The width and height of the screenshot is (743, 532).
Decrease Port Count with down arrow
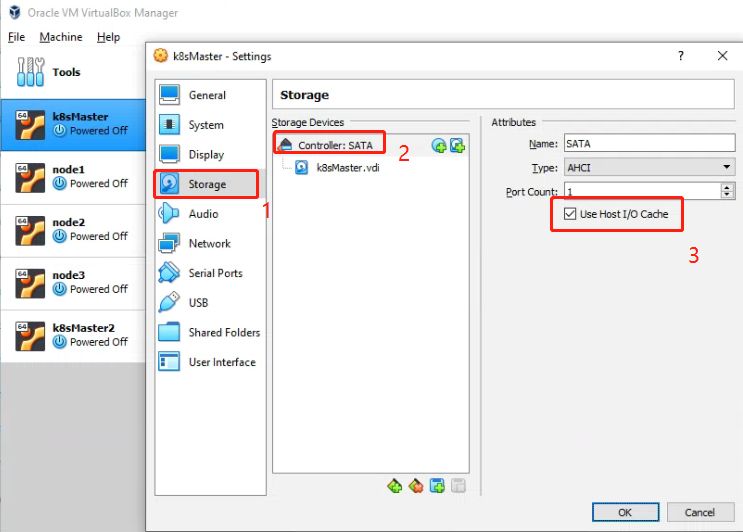pyautogui.click(x=727, y=195)
